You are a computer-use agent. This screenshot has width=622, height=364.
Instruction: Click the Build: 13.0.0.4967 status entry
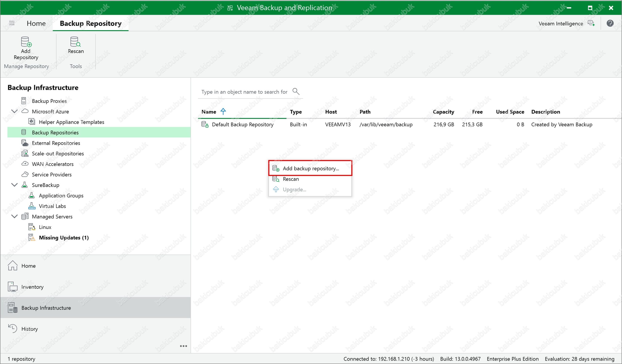click(x=460, y=359)
